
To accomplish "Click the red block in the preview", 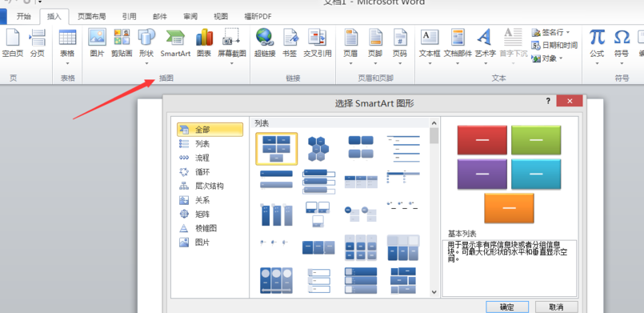I will coord(482,140).
